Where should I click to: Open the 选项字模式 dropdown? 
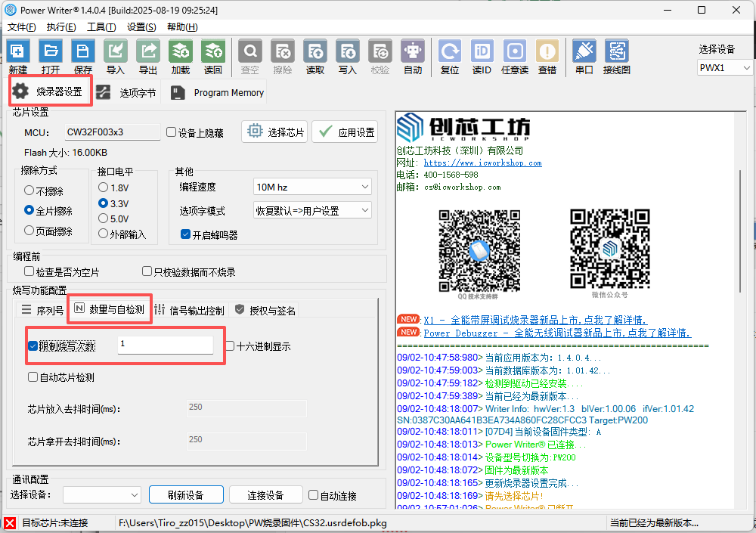312,210
